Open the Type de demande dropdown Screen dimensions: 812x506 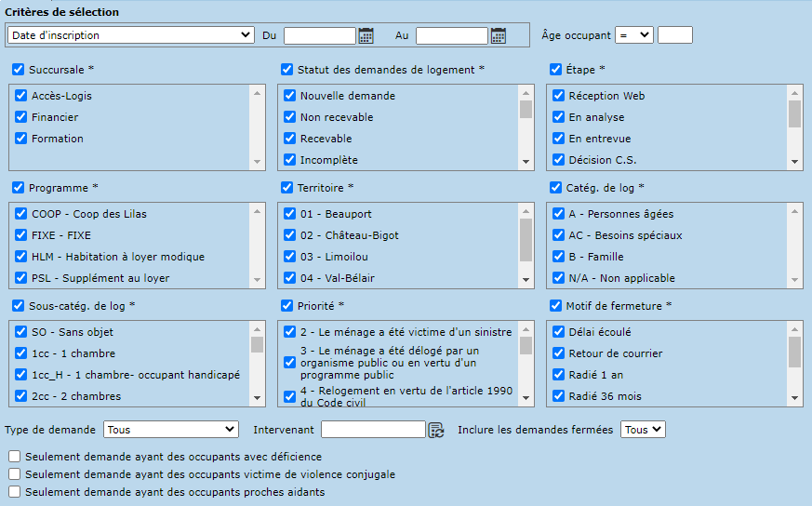click(171, 430)
